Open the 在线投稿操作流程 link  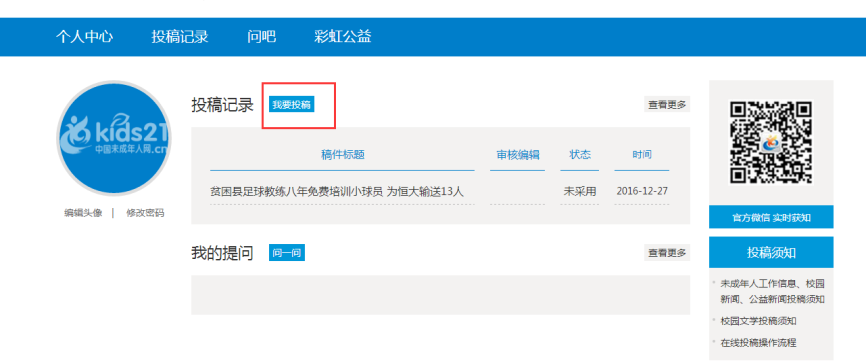coord(758,343)
